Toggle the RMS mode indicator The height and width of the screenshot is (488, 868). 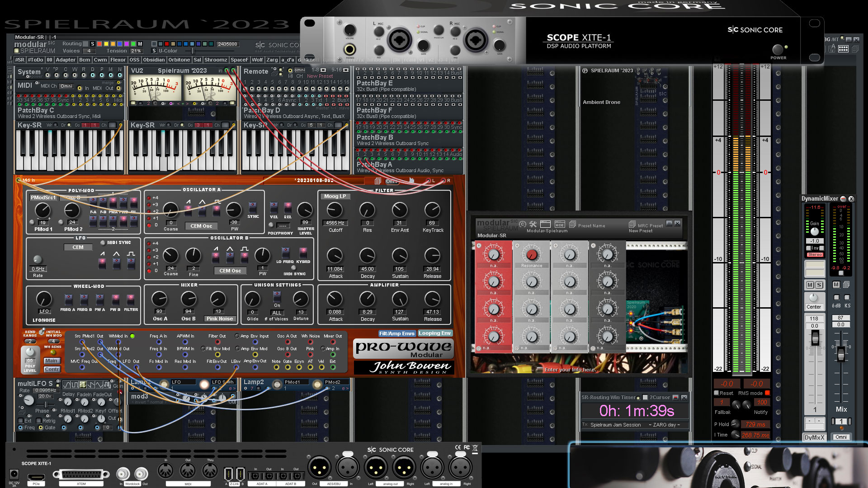[767, 393]
